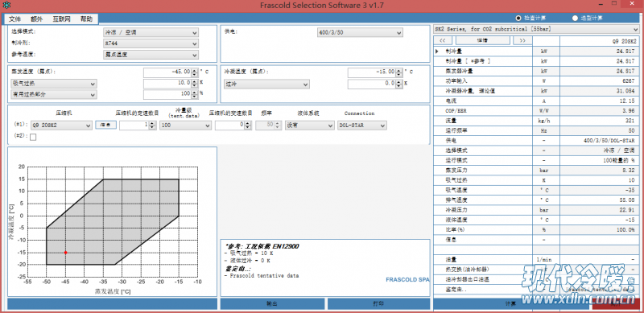Click the Frascold tentative data note
The height and width of the screenshot is (313, 644).
click(261, 276)
